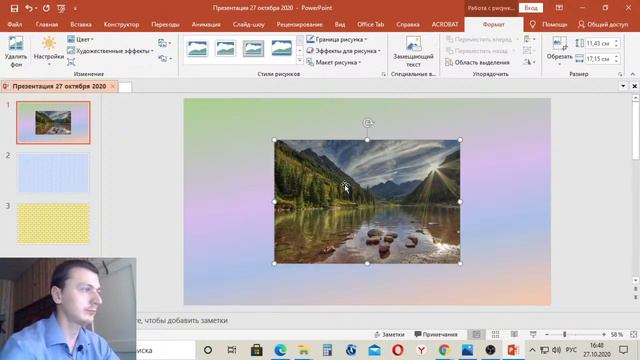Switch to Slide Sorter view icon
The image size is (640, 360).
coord(495,334)
